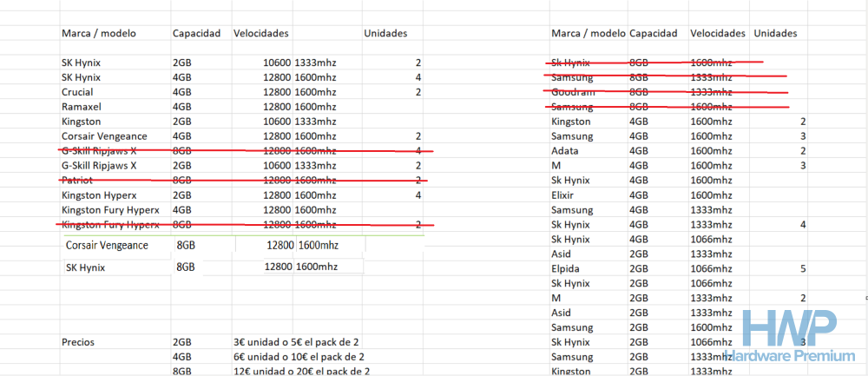Screen dimensions: 868x376
Task: Click the right table's 'Capacidad' header
Action: pyautogui.click(x=654, y=33)
